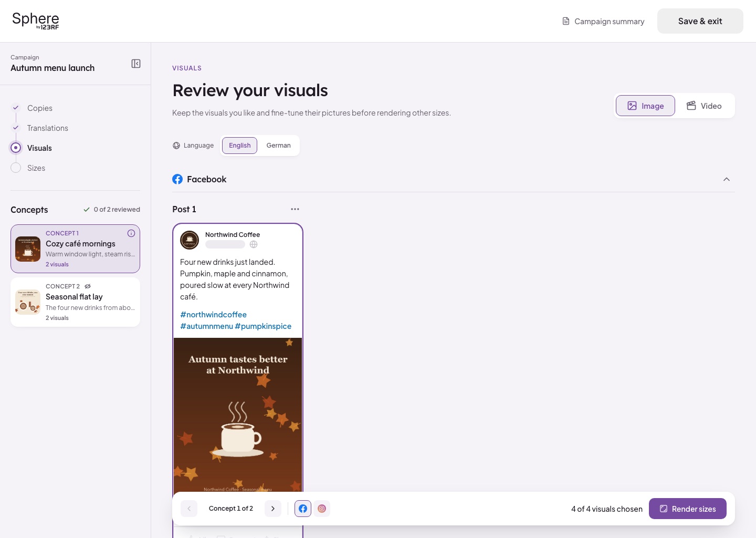Open the Sizes step
The width and height of the screenshot is (756, 538).
pyautogui.click(x=36, y=168)
